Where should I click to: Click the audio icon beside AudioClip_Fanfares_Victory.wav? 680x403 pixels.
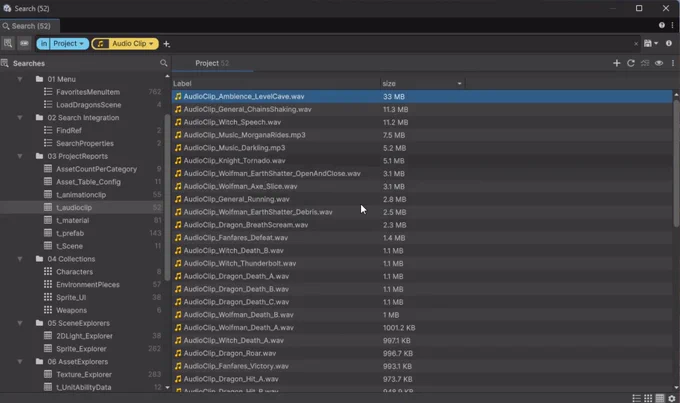pos(178,366)
